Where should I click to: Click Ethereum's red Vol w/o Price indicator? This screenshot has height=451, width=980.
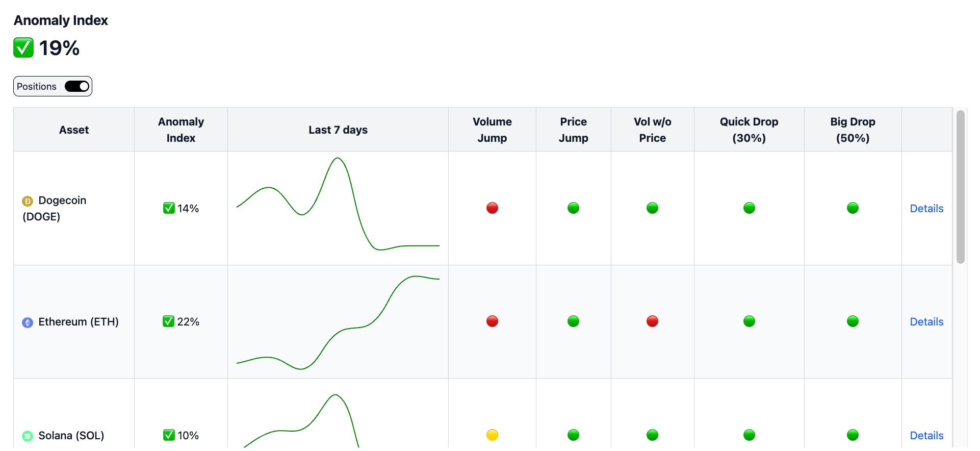(652, 321)
